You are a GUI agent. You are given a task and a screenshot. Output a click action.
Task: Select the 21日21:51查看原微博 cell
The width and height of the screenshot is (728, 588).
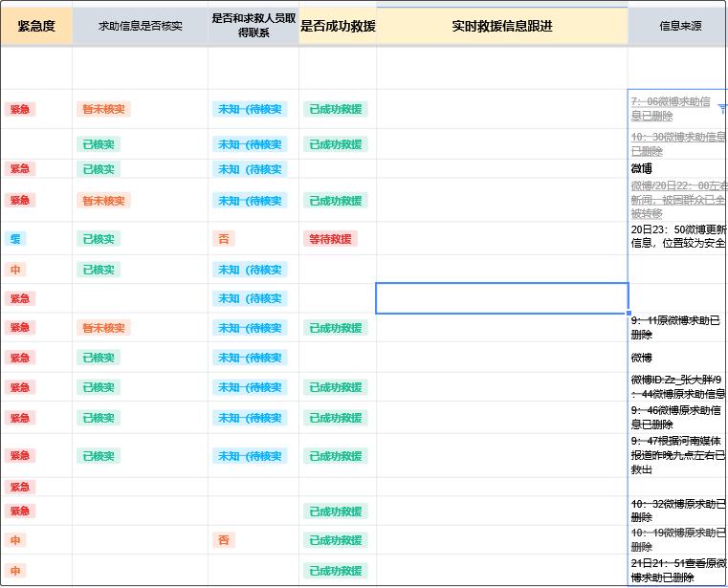click(x=678, y=570)
